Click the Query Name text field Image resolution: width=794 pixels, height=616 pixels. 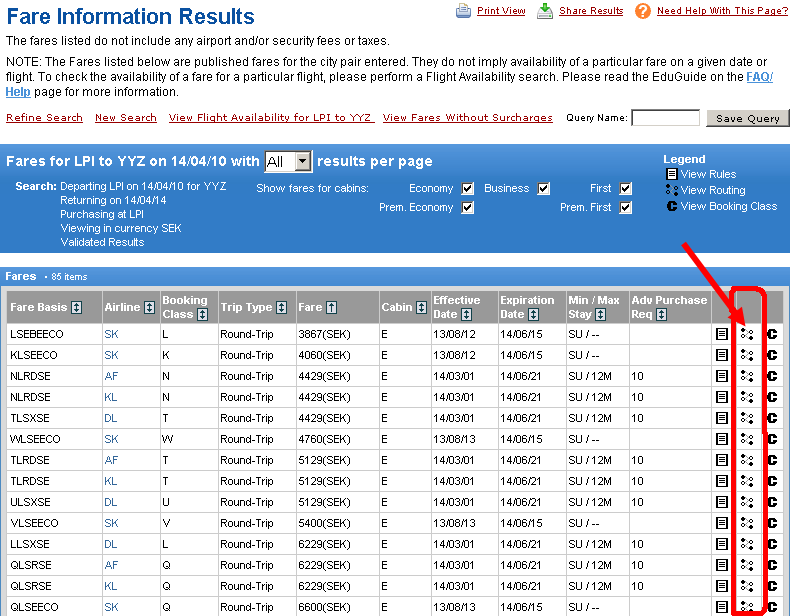click(x=665, y=118)
